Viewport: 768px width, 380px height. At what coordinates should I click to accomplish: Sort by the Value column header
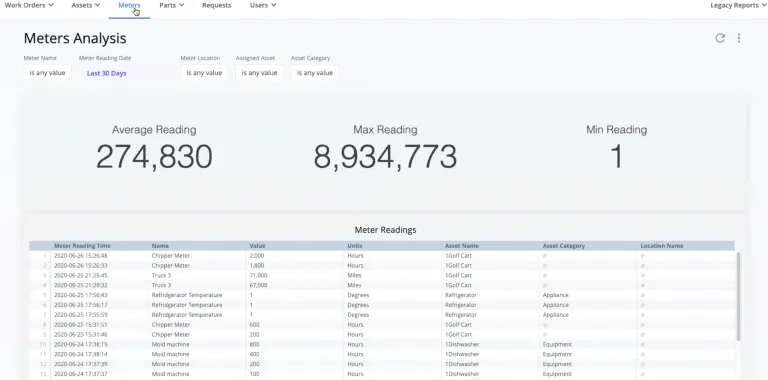[257, 246]
